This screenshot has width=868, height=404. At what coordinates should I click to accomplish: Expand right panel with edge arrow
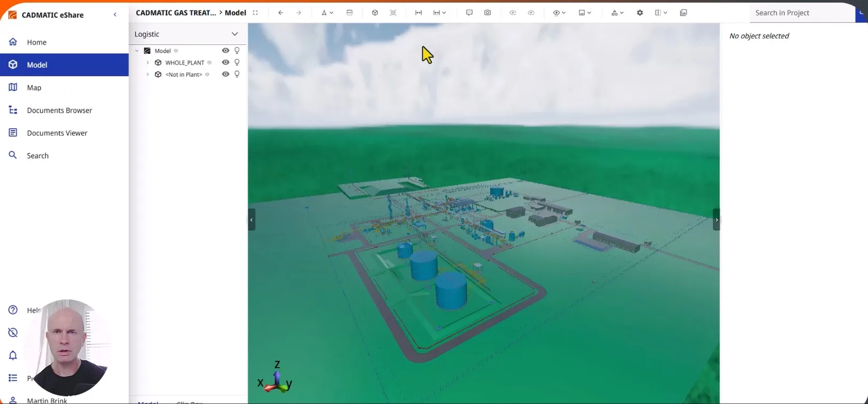(716, 220)
